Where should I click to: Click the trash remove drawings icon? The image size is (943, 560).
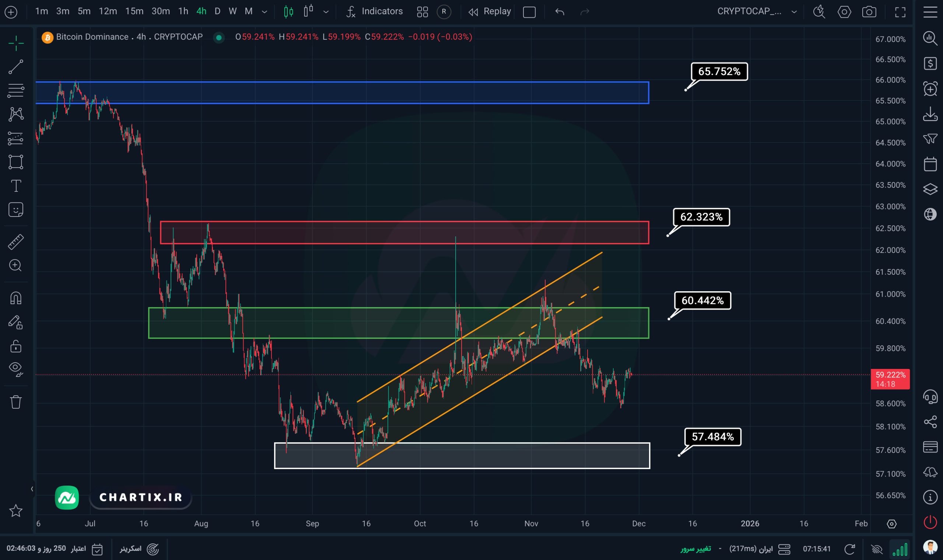pyautogui.click(x=16, y=402)
